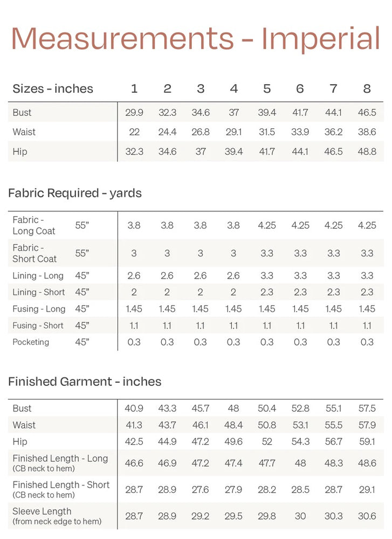
Task: Select Hip value 39.4 for size 4
Action: coord(233,151)
